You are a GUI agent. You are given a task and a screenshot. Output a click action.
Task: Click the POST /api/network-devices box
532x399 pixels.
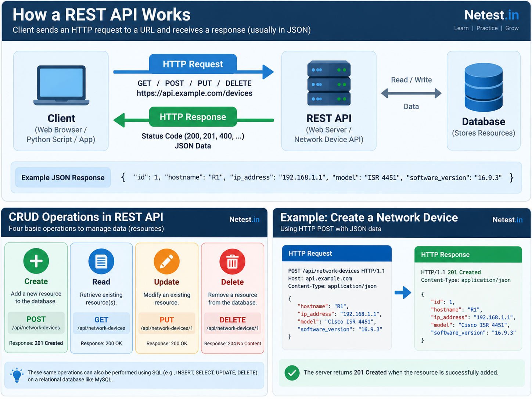(x=36, y=323)
